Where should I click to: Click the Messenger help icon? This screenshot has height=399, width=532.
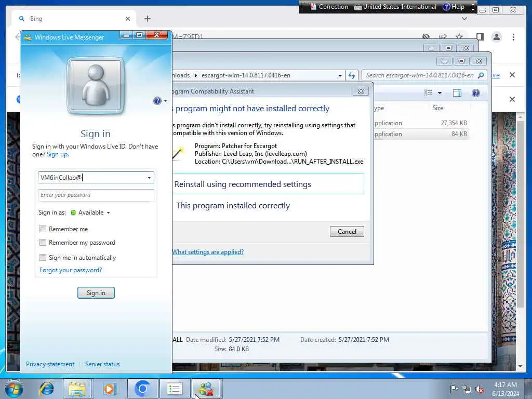(157, 101)
